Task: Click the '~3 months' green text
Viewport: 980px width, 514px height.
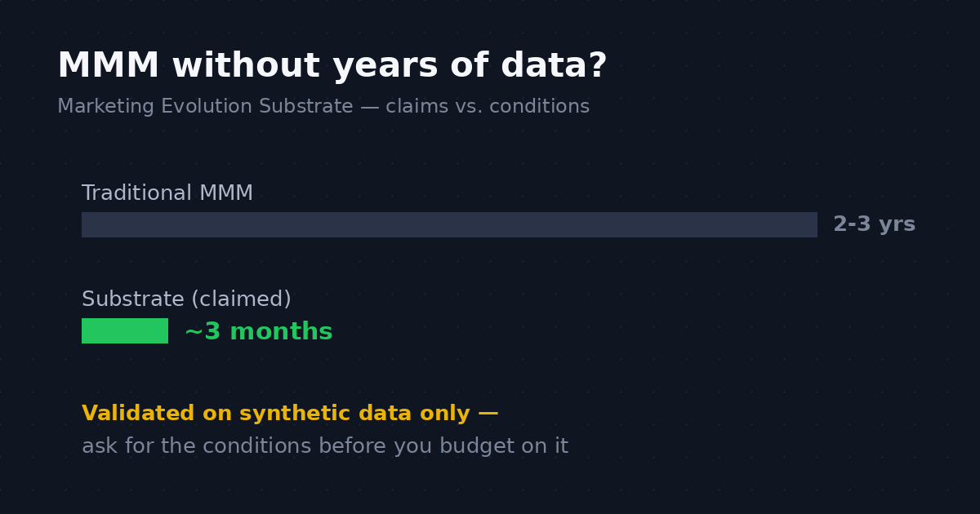Action: coord(258,332)
